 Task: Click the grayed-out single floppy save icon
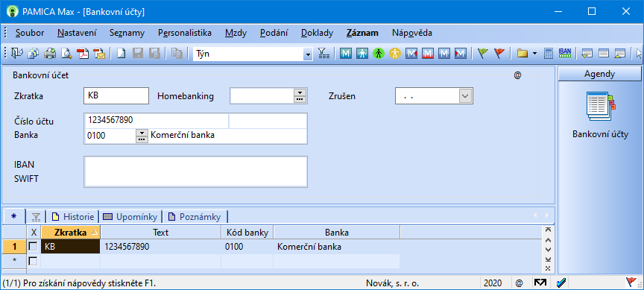point(138,54)
